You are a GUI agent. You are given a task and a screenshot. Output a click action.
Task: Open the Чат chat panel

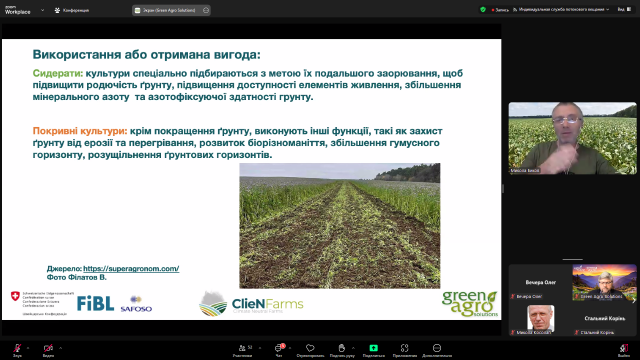coord(279,350)
